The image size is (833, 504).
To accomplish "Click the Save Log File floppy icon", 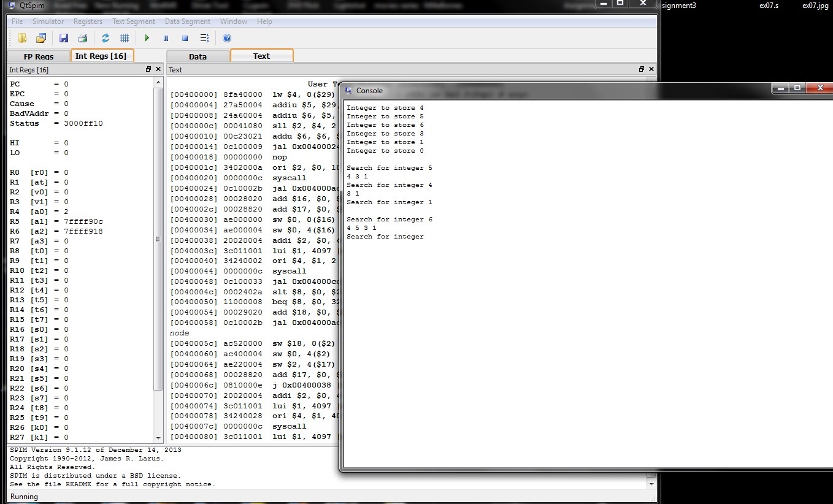I will [x=64, y=38].
